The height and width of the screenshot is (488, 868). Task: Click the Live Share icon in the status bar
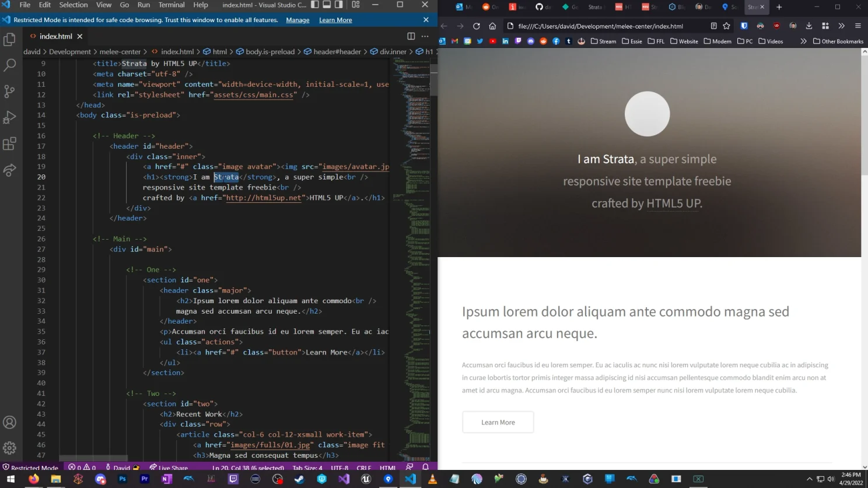click(169, 467)
